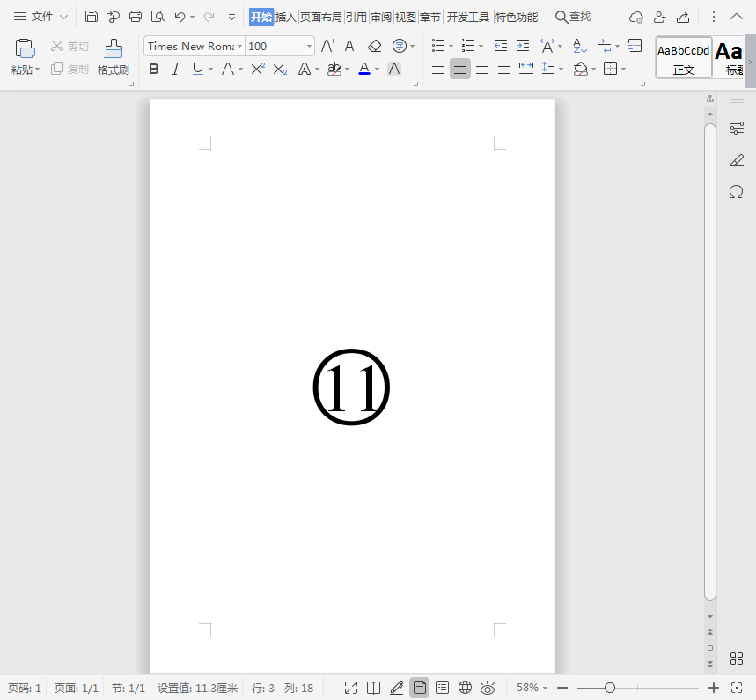The image size is (756, 700).
Task: Apply the 正文 style
Action: click(684, 57)
